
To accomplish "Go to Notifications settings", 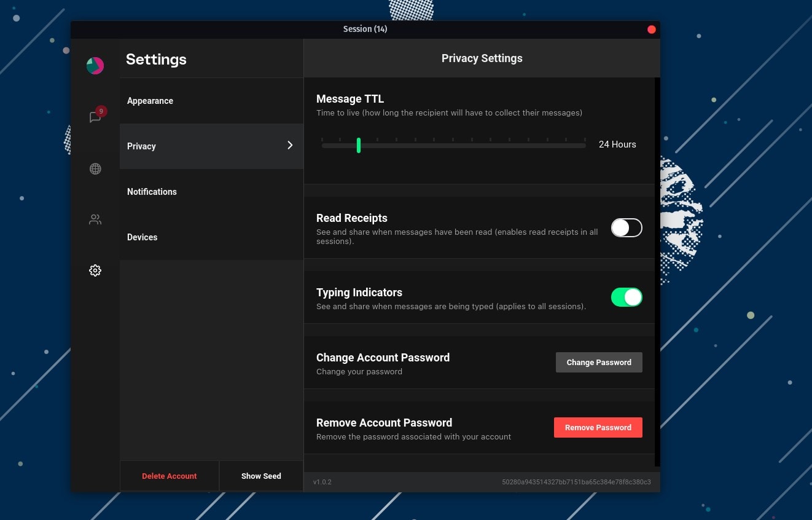I will click(x=152, y=192).
